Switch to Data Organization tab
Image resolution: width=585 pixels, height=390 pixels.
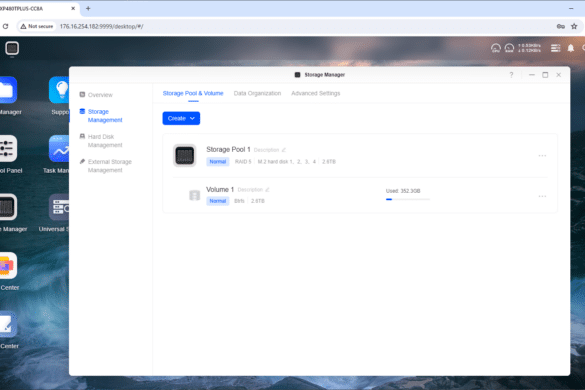257,93
